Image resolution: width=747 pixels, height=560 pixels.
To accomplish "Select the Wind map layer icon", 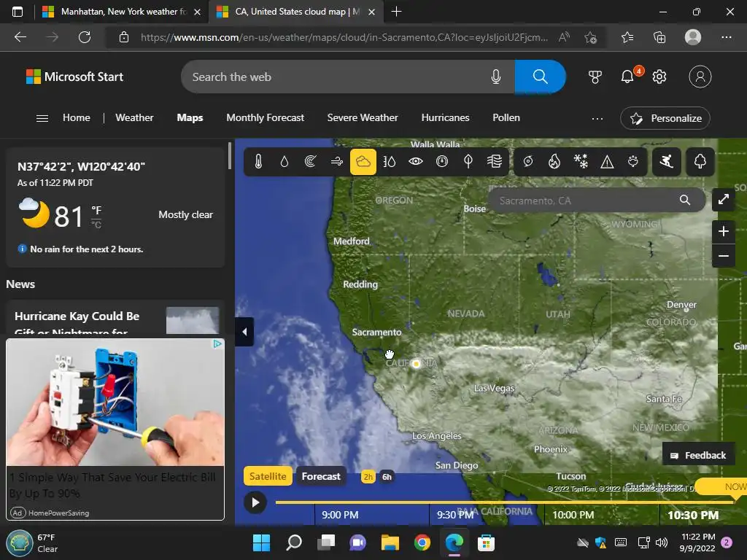I will (x=337, y=162).
